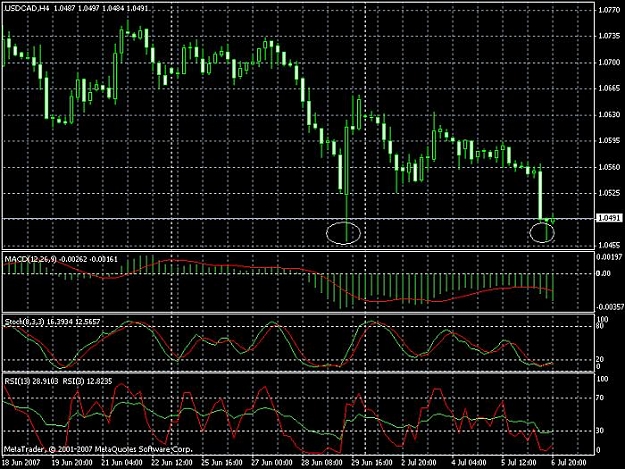This screenshot has width=625, height=469.
Task: Click the RSI scale level 70
Action: pos(600,398)
